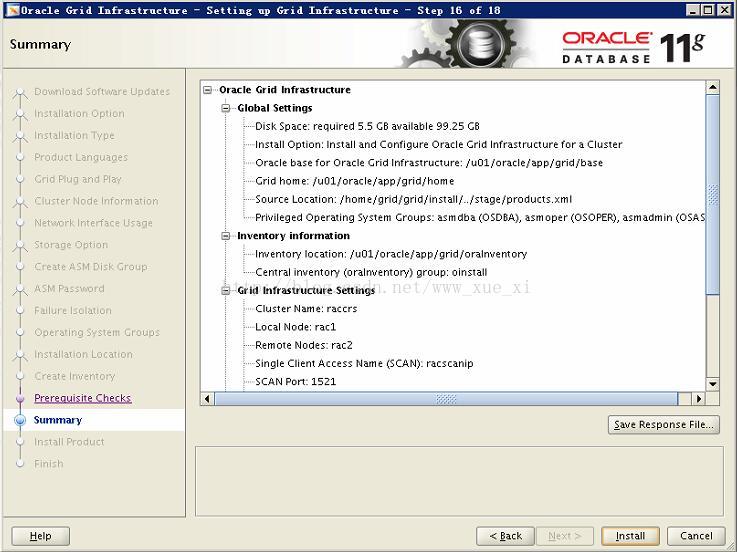This screenshot has height=552, width=737.
Task: Click Installation Option step in sidebar
Action: (79, 113)
